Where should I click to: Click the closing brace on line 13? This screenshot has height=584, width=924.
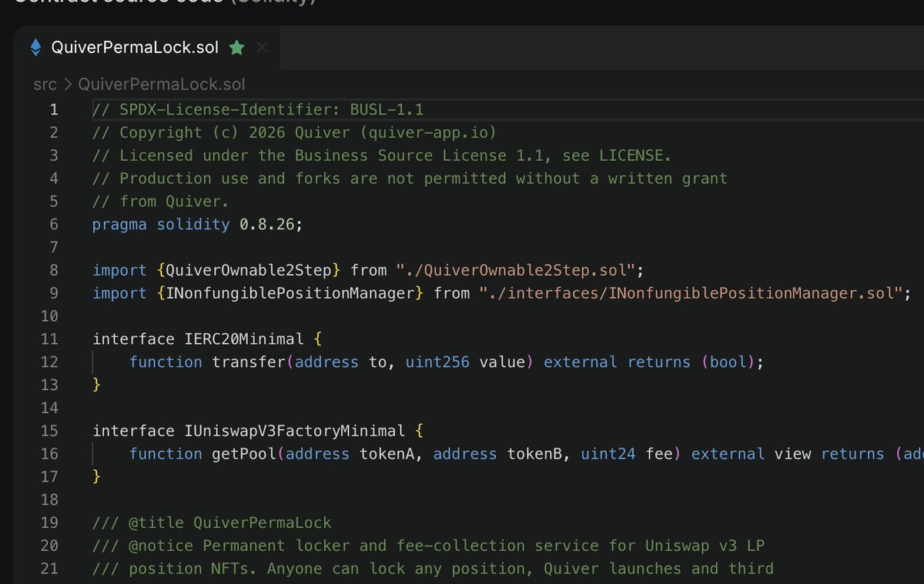coord(97,385)
